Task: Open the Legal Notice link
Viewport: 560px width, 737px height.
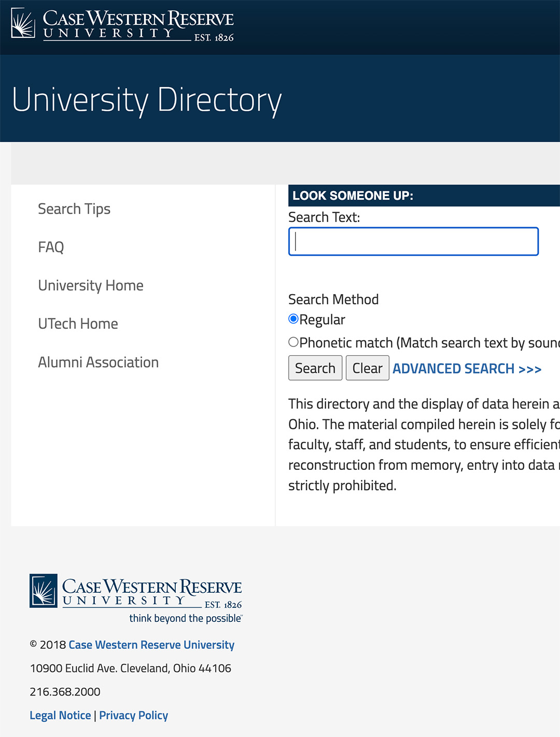Action: (x=60, y=715)
